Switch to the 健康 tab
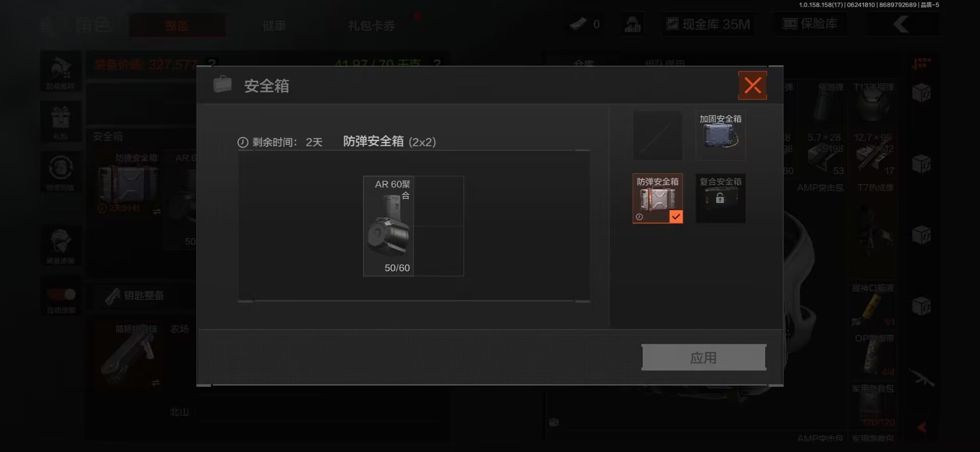The image size is (980, 452). point(274,26)
